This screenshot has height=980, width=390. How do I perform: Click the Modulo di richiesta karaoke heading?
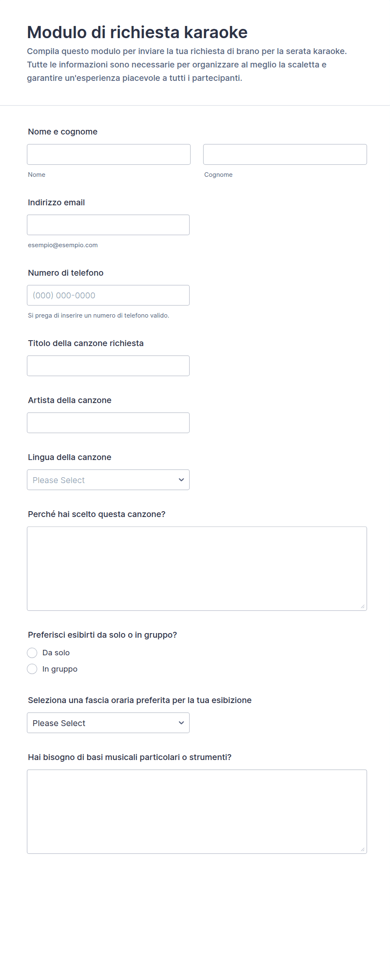pos(137,32)
